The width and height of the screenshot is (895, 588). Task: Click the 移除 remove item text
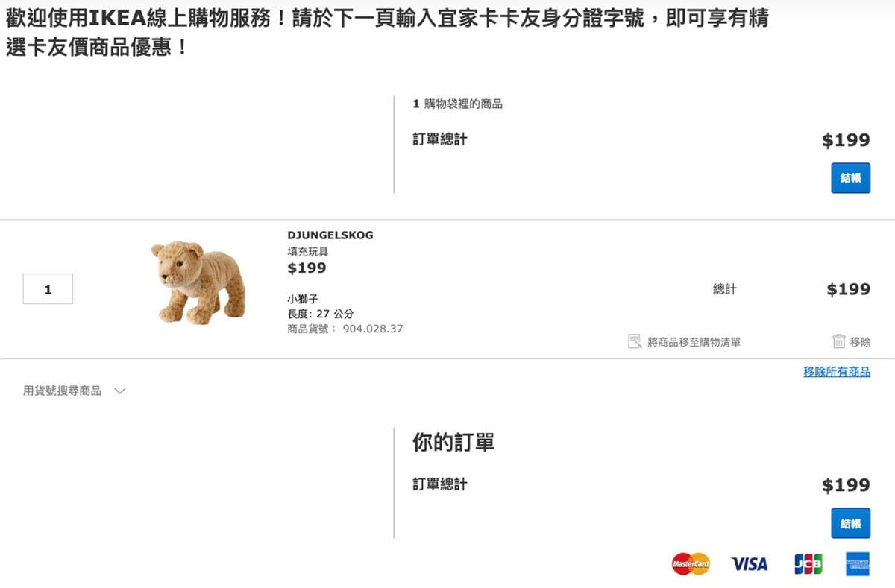(x=860, y=341)
